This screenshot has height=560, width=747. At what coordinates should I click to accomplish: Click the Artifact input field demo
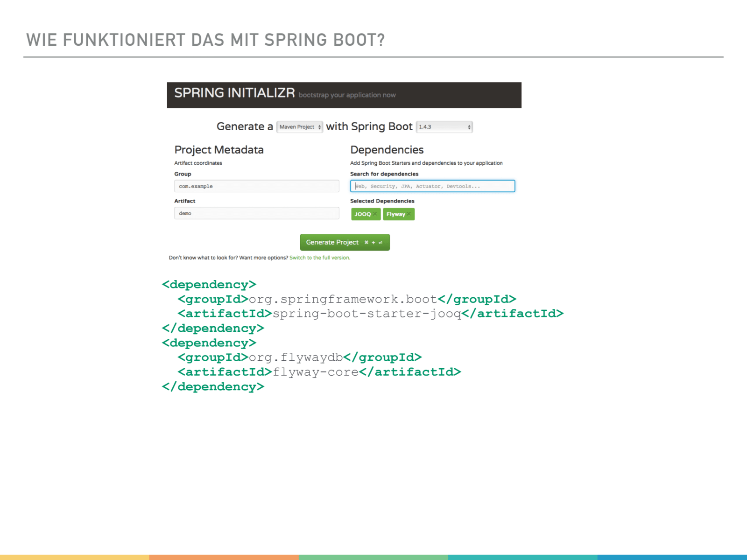(257, 213)
